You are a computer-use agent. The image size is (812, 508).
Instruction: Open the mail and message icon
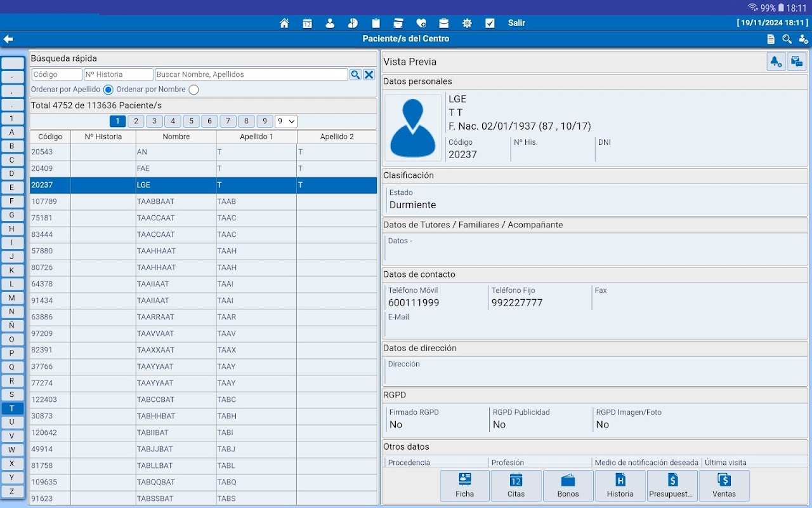(797, 62)
